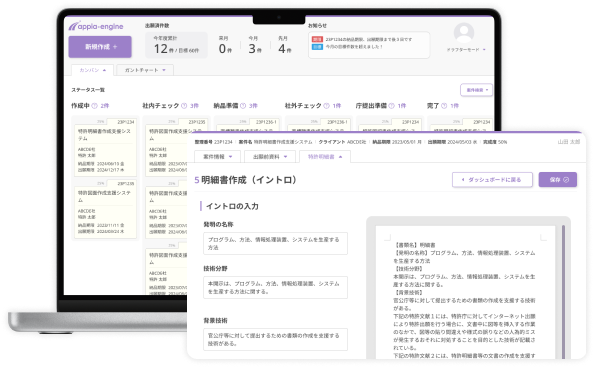
Task: Click the 作成中 2件 count
Action: 105,106
